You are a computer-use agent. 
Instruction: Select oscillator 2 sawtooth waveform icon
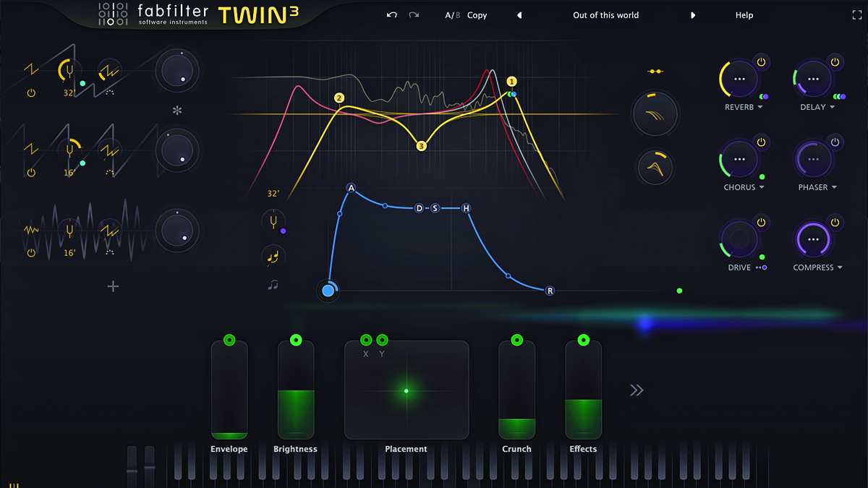tap(31, 150)
